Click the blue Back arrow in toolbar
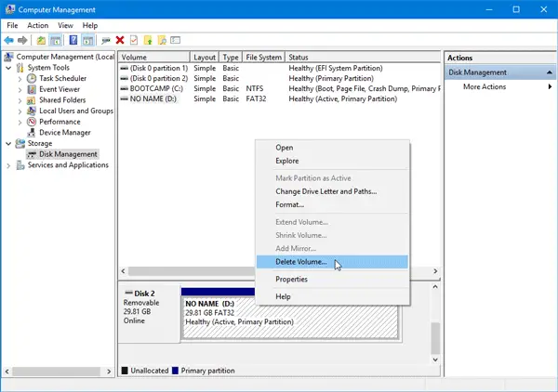 [x=9, y=40]
